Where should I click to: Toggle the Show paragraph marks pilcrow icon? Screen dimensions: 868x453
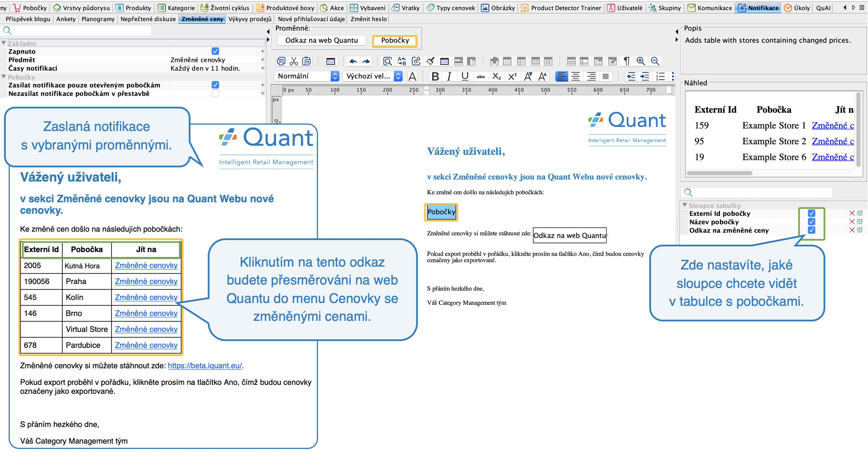coord(626,61)
